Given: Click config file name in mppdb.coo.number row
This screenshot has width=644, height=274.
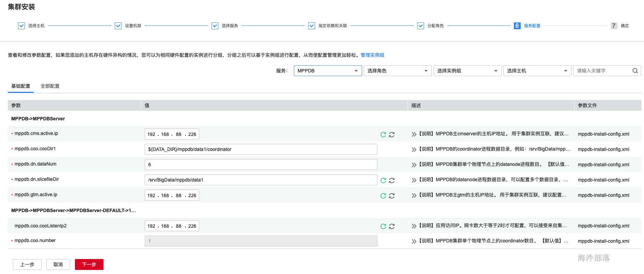Looking at the screenshot, I should coord(603,241).
